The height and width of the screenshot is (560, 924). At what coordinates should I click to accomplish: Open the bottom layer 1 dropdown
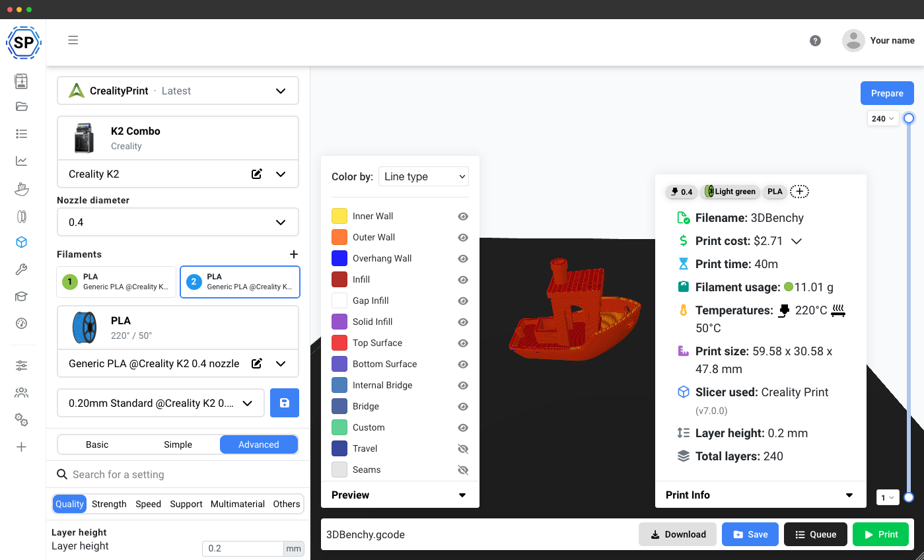pyautogui.click(x=888, y=497)
